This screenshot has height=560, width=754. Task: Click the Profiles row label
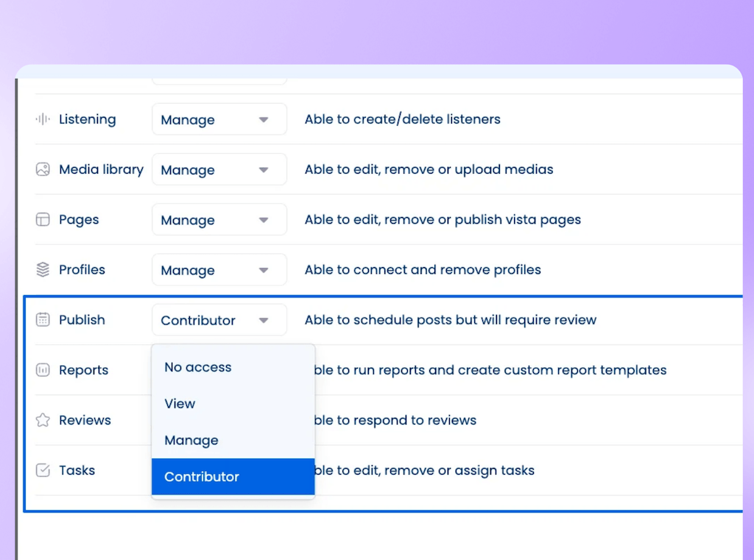pyautogui.click(x=82, y=269)
